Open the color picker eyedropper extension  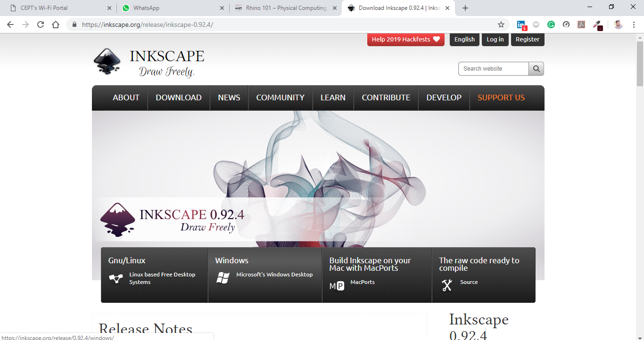(x=597, y=25)
